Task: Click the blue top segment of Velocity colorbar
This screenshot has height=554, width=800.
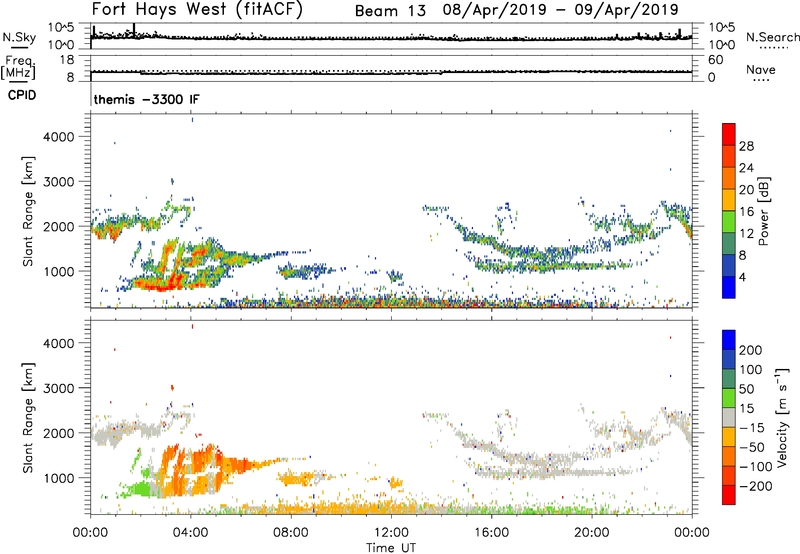Action: pos(729,340)
